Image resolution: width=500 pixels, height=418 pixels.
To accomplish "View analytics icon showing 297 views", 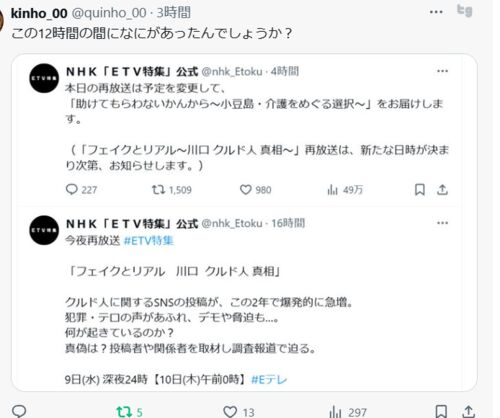I will pos(335,412).
